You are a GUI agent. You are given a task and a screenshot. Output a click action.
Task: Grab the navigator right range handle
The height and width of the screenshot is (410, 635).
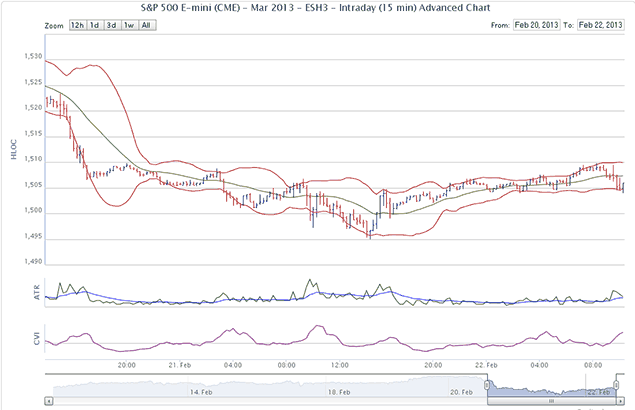(616, 384)
